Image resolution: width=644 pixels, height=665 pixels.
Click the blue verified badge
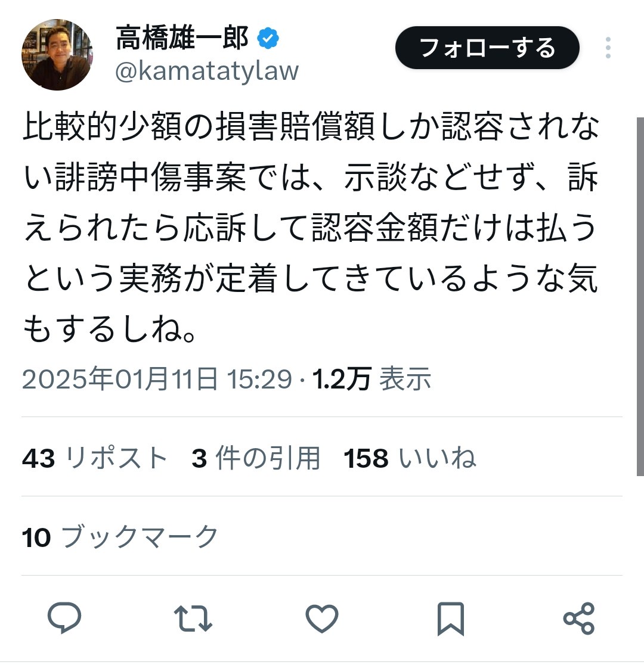coord(268,38)
